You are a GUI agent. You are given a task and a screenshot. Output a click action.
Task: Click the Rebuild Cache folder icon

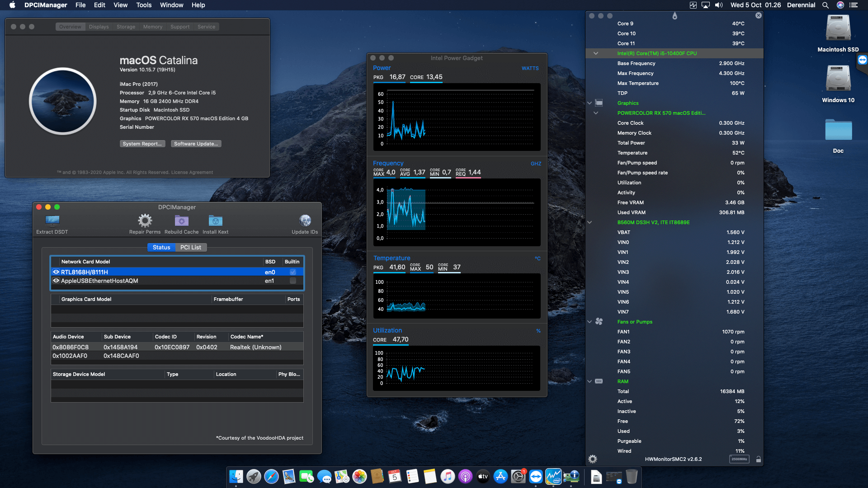pos(181,221)
